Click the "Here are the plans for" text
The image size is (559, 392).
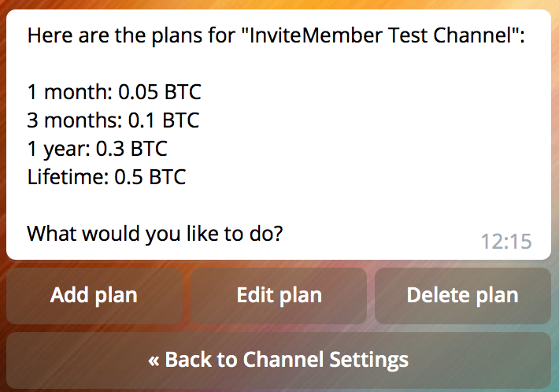[114, 35]
